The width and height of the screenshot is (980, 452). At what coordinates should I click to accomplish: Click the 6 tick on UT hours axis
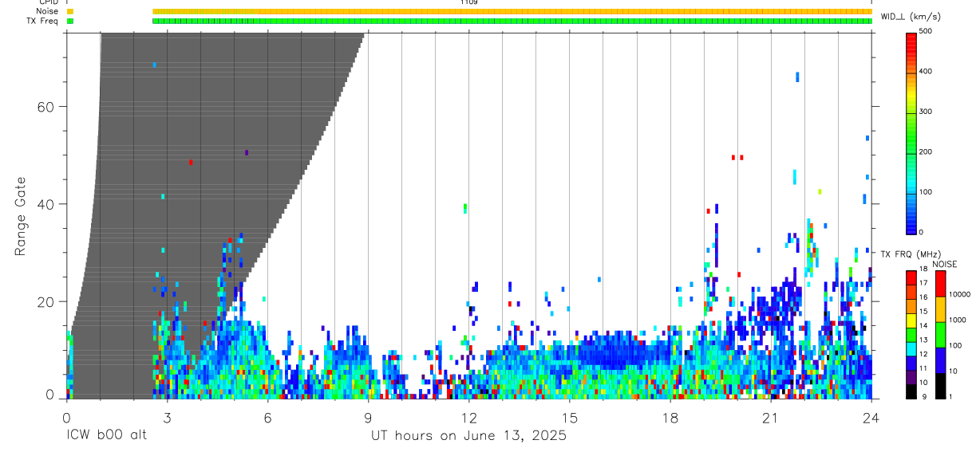click(x=267, y=417)
